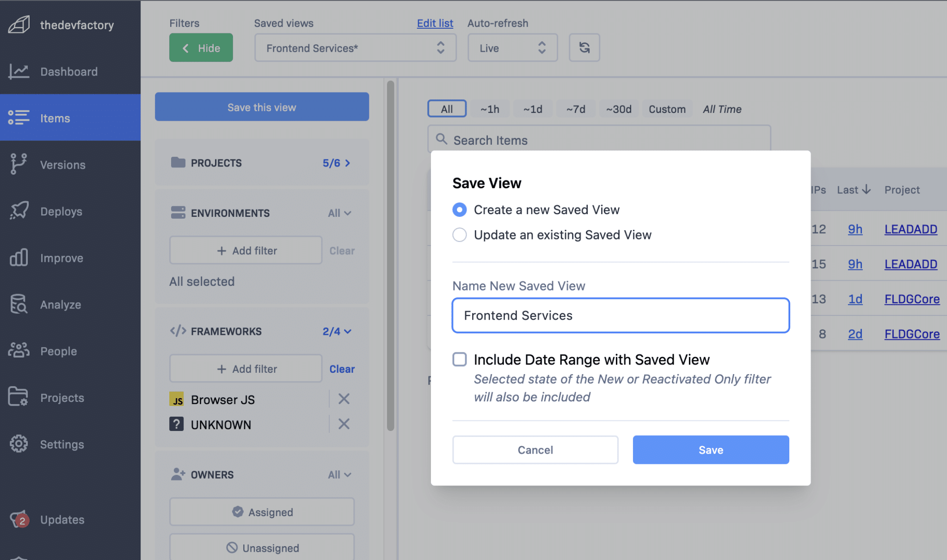This screenshot has width=947, height=560.
Task: Select Create a new Saved View radio
Action: (x=459, y=210)
